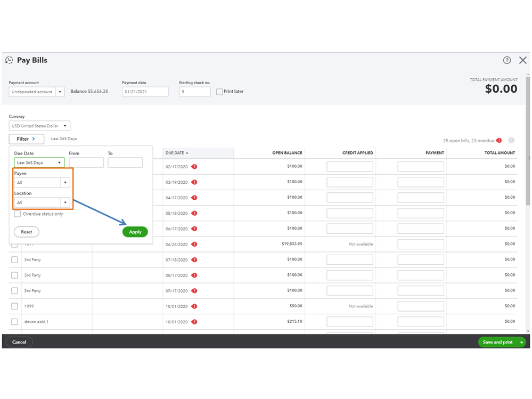Sort by the DUE DATE column arrow
This screenshot has height=399, width=532.
pyautogui.click(x=187, y=153)
